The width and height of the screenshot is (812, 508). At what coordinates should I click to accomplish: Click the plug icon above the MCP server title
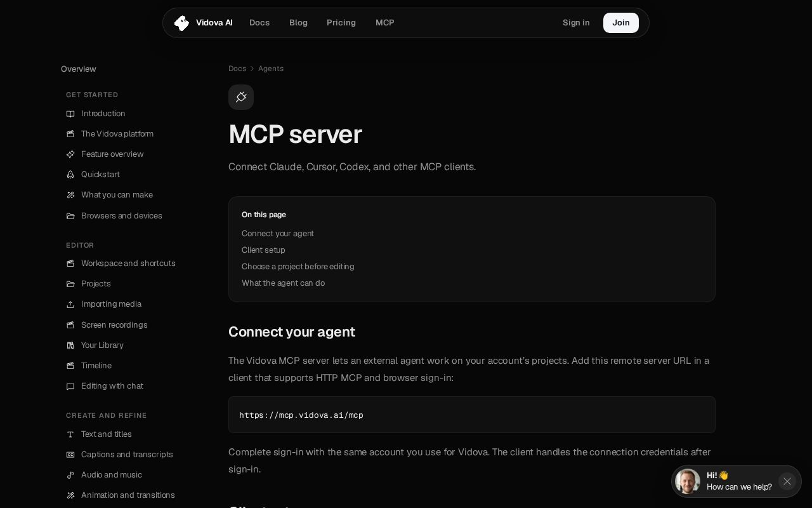[x=241, y=97]
